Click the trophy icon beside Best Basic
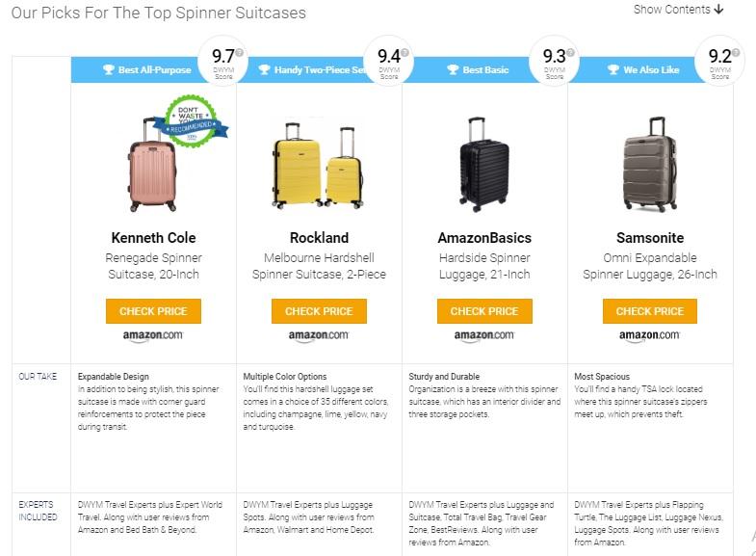The image size is (756, 556). coord(454,70)
